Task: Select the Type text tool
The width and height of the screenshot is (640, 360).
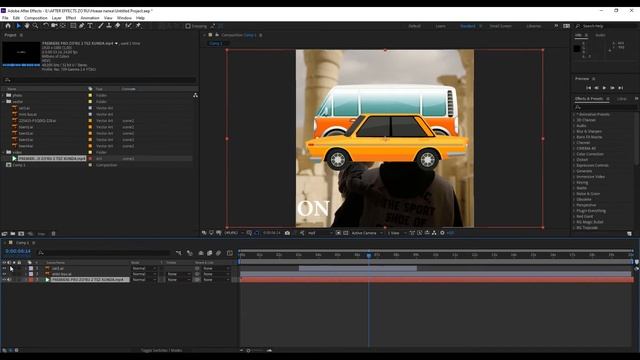Action: coord(90,26)
